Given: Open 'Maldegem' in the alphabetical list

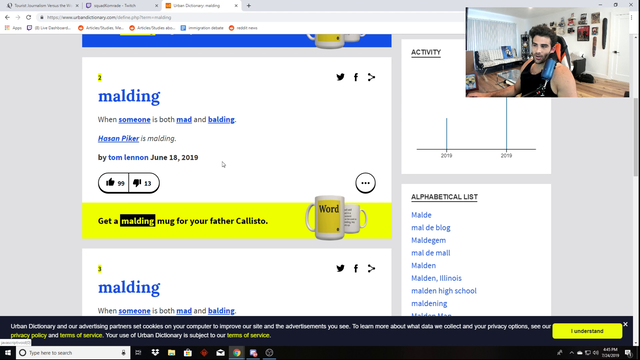Looking at the screenshot, I should click(429, 240).
